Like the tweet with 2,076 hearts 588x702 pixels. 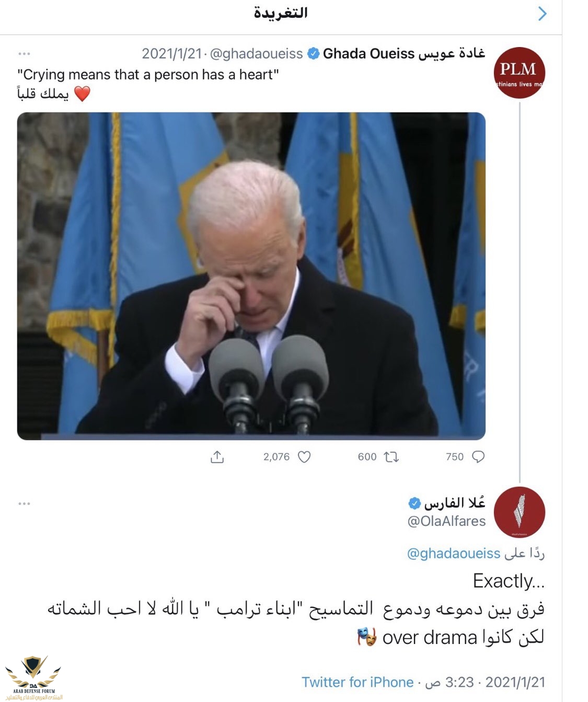304,457
